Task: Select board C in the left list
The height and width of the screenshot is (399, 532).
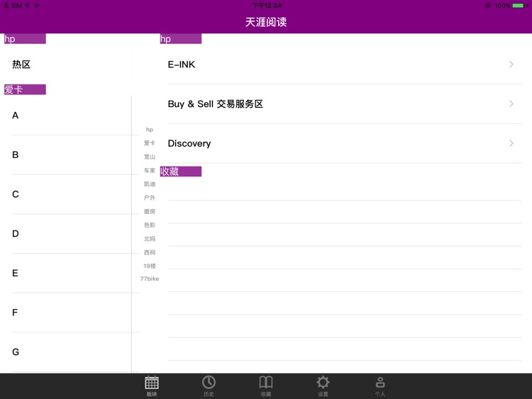Action: point(16,194)
